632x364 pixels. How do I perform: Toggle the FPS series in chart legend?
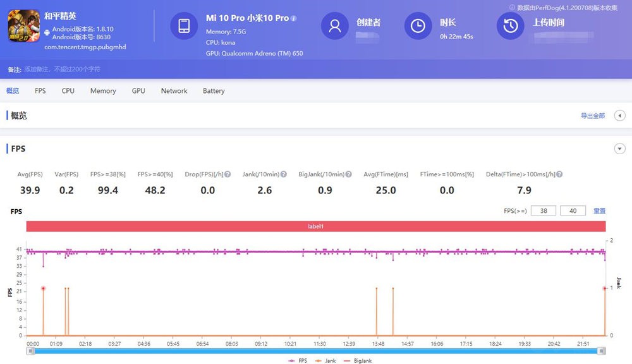click(298, 361)
